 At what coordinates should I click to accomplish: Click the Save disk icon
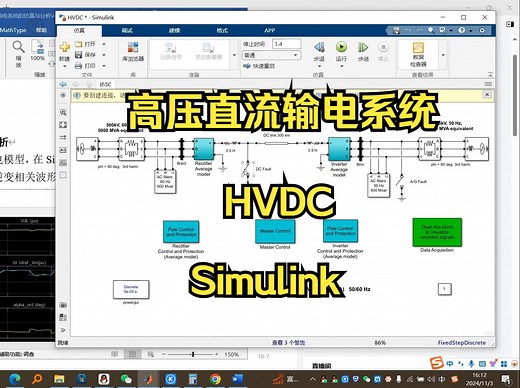click(x=78, y=55)
